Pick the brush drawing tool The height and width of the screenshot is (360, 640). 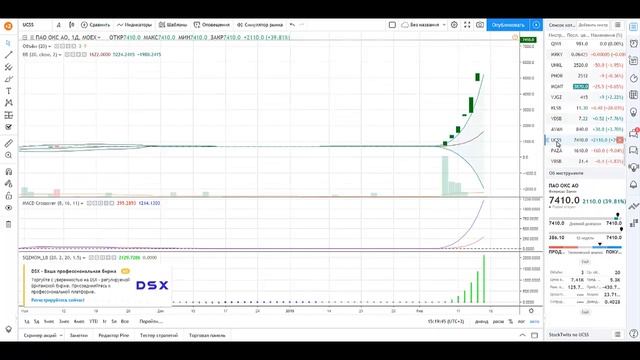8,79
